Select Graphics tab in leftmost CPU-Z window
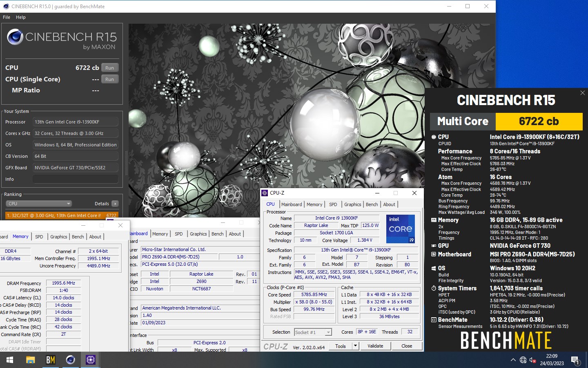The width and height of the screenshot is (588, 368). point(59,237)
